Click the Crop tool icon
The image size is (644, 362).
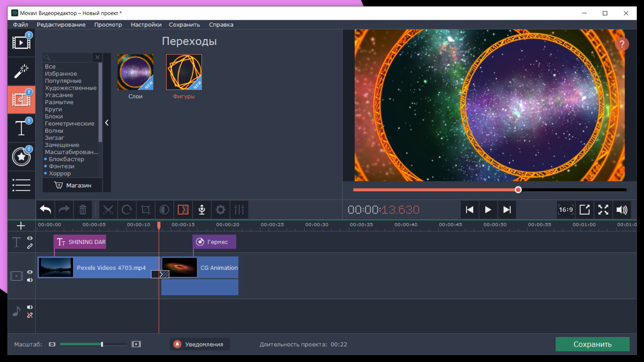(x=146, y=210)
